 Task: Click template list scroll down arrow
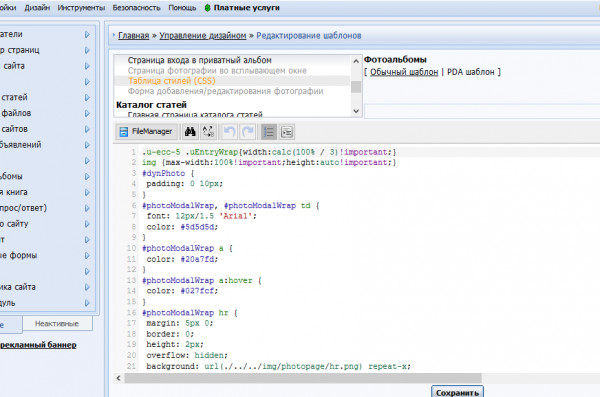click(356, 111)
